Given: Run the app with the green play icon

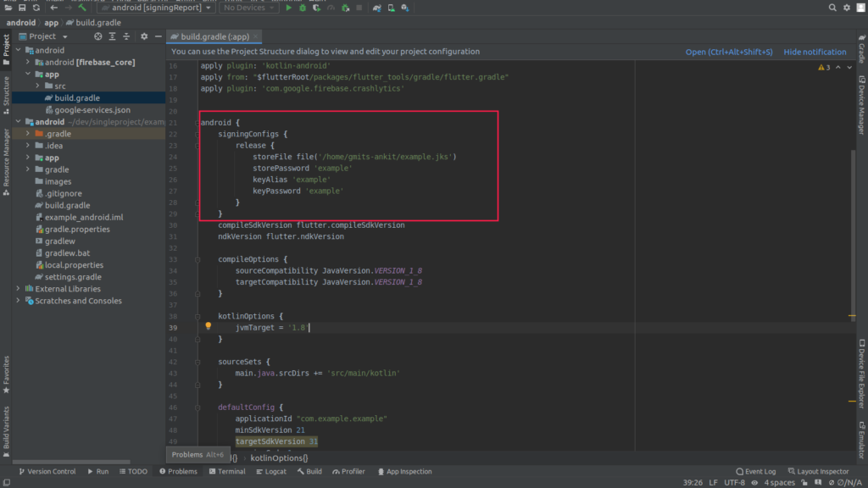Looking at the screenshot, I should point(289,7).
